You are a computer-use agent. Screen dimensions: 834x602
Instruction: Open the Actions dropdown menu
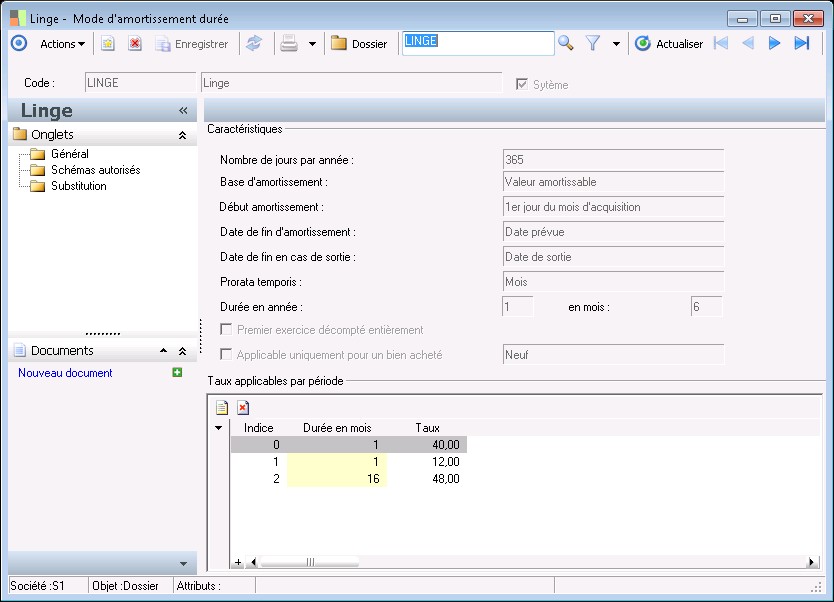62,44
